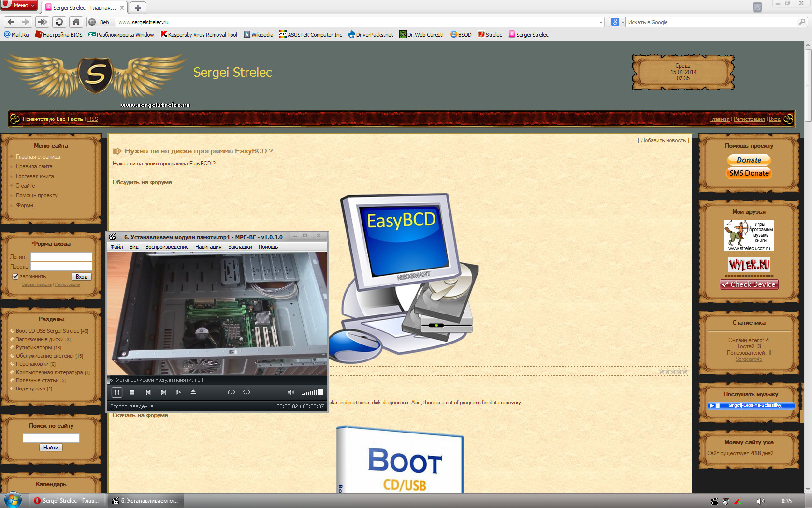Open the search engine selector dropdown
The height and width of the screenshot is (508, 812).
(618, 22)
